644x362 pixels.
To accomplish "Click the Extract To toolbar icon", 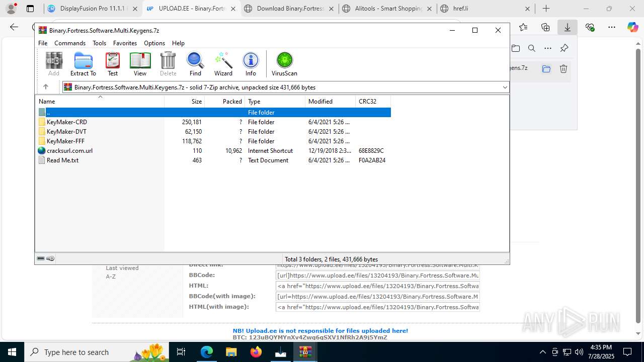I will tap(83, 64).
